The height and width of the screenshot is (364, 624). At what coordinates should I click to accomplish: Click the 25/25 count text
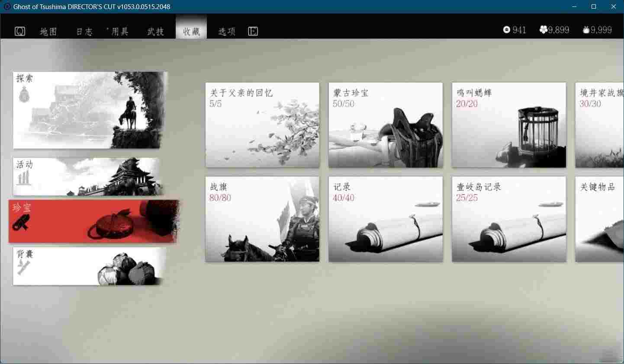467,198
